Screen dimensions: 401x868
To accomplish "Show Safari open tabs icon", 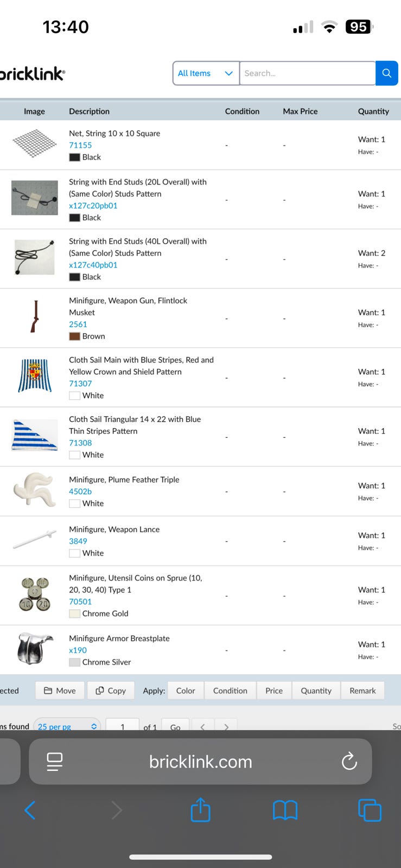I will [x=370, y=810].
